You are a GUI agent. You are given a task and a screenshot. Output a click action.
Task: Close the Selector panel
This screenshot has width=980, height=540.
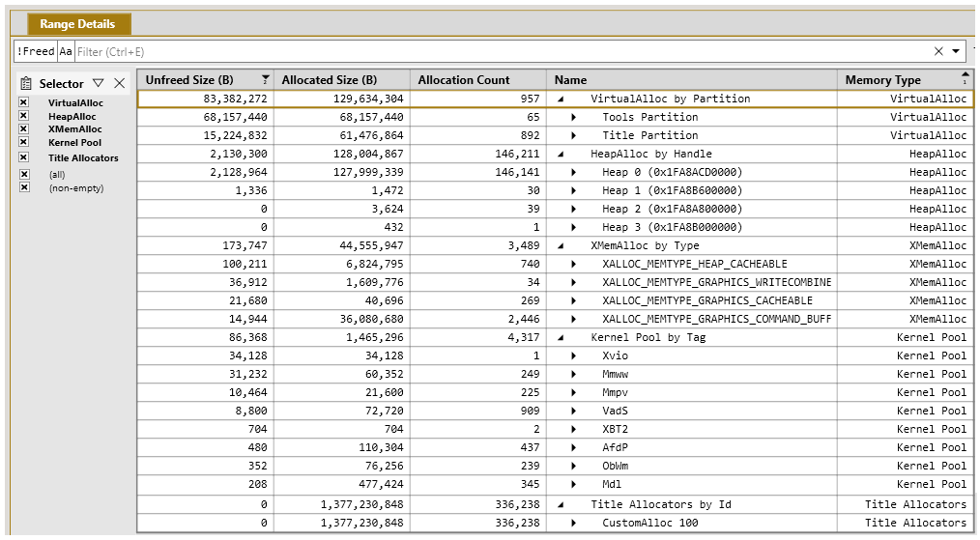120,82
